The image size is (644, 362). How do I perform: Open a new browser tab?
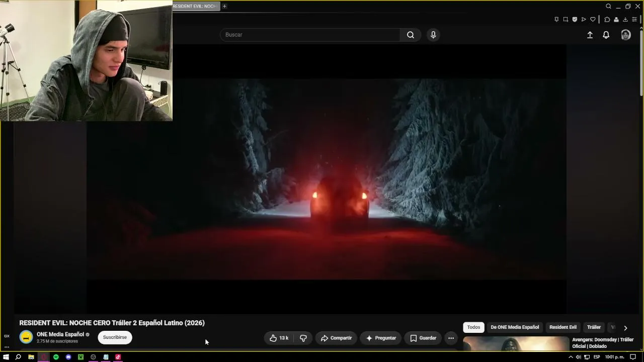point(224,6)
